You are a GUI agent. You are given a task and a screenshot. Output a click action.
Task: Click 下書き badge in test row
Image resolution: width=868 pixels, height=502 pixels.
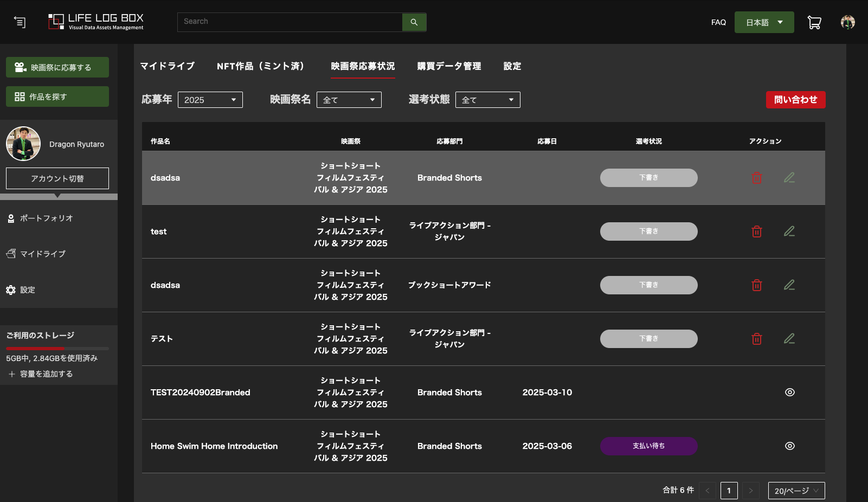649,231
